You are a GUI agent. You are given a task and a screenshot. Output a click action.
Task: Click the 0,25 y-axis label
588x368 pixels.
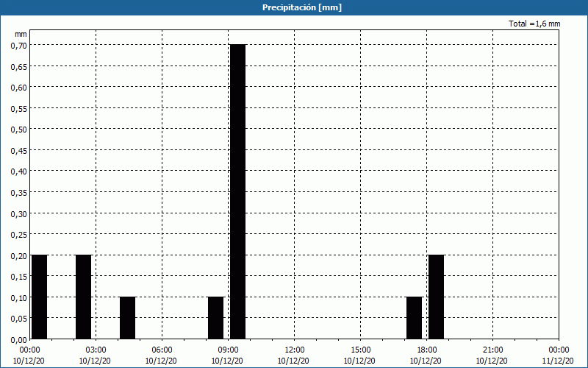pos(19,235)
